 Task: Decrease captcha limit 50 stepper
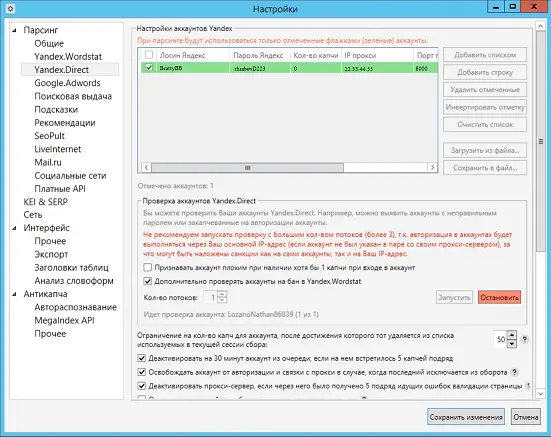point(512,344)
